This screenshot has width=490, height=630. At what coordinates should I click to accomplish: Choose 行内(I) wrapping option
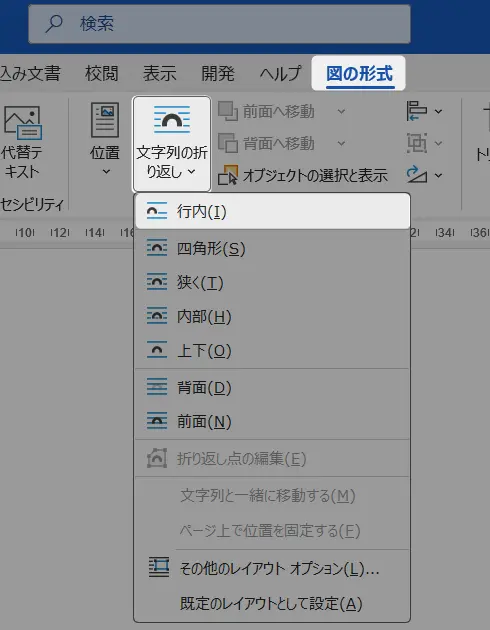coord(273,211)
